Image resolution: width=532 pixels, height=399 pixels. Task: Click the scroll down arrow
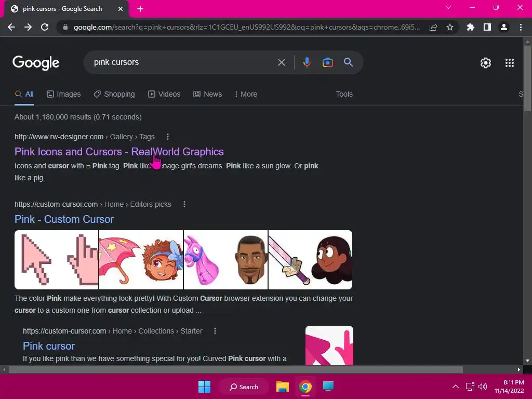tap(527, 361)
